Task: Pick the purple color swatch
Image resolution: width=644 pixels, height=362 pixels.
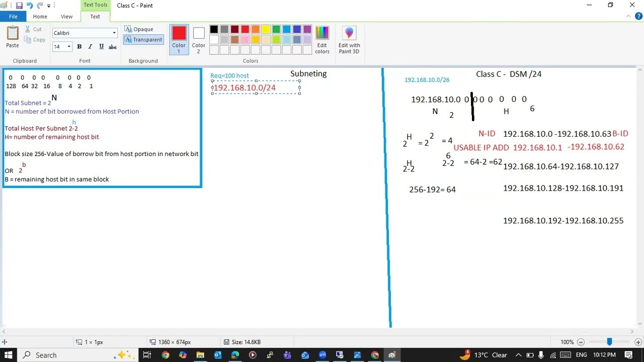Action: (x=307, y=29)
